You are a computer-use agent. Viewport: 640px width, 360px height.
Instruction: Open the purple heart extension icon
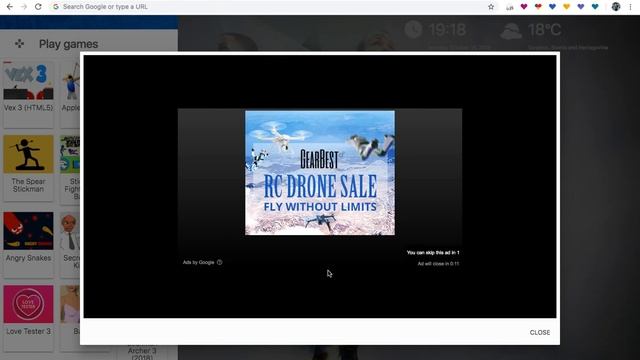580,7
